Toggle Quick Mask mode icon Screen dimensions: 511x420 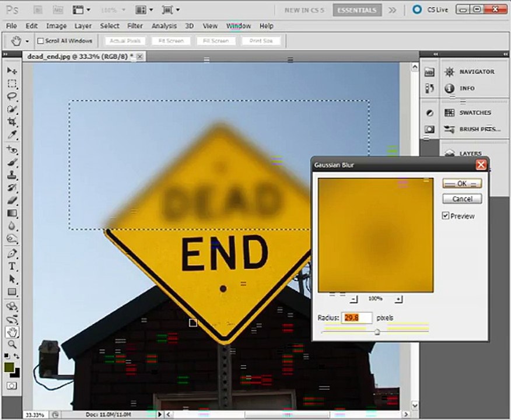tap(12, 386)
